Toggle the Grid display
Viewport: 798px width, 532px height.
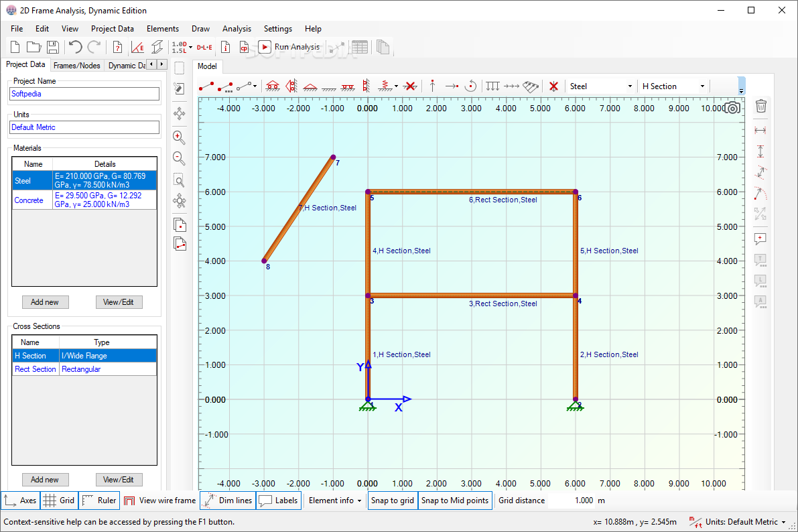[59, 501]
